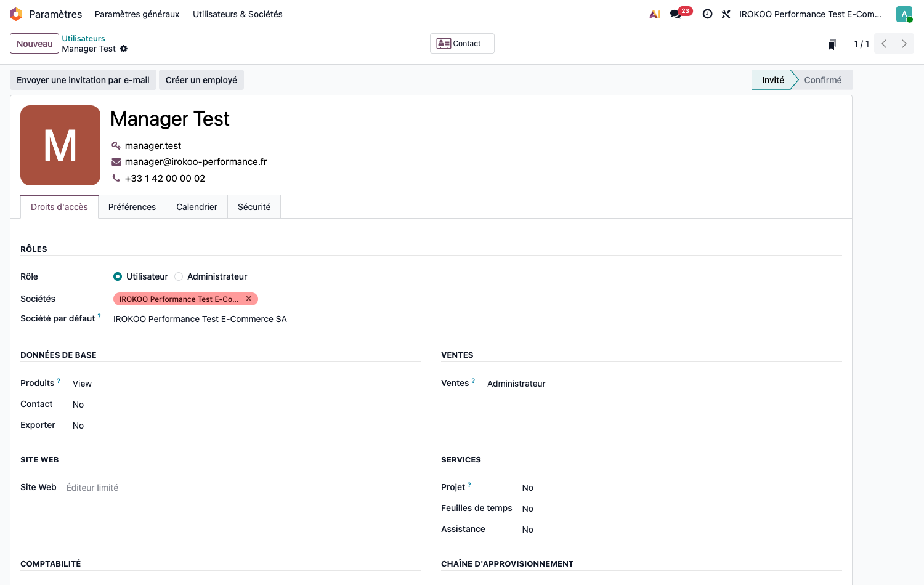
Task: Click the Projet help question mark
Action: [x=469, y=485]
